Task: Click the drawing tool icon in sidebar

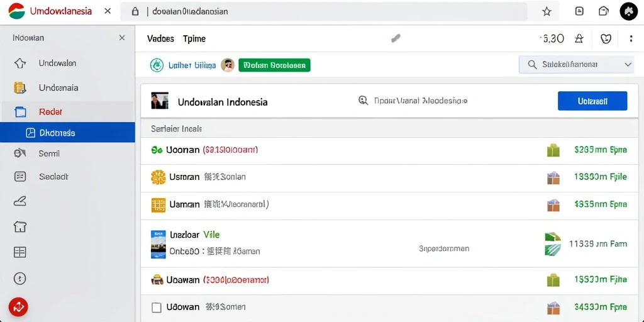Action: coord(19,201)
